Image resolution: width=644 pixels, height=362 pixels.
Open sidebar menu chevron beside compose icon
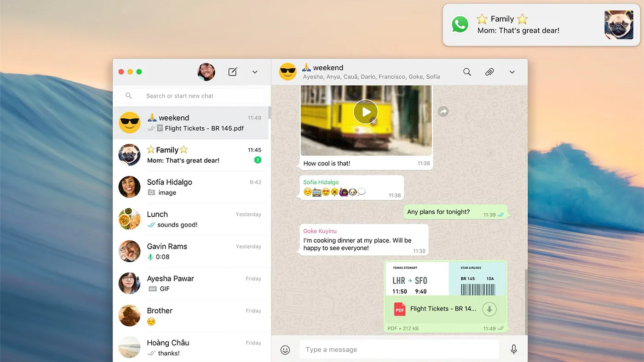(x=255, y=72)
